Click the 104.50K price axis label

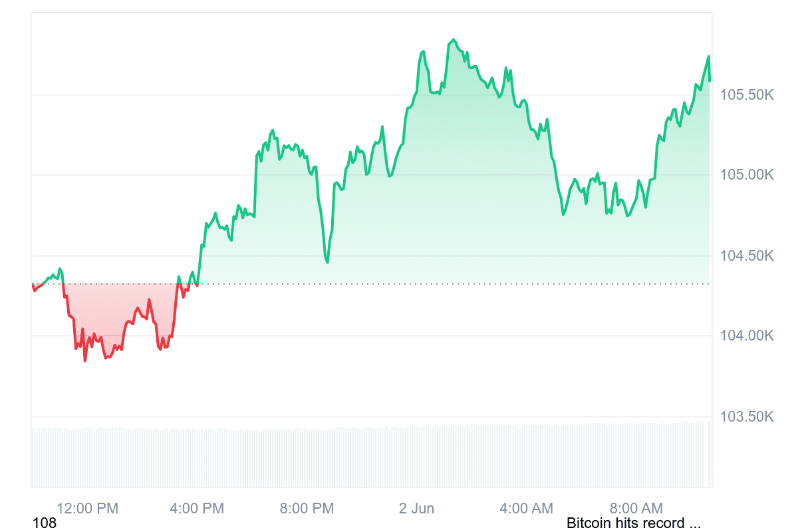tap(747, 256)
